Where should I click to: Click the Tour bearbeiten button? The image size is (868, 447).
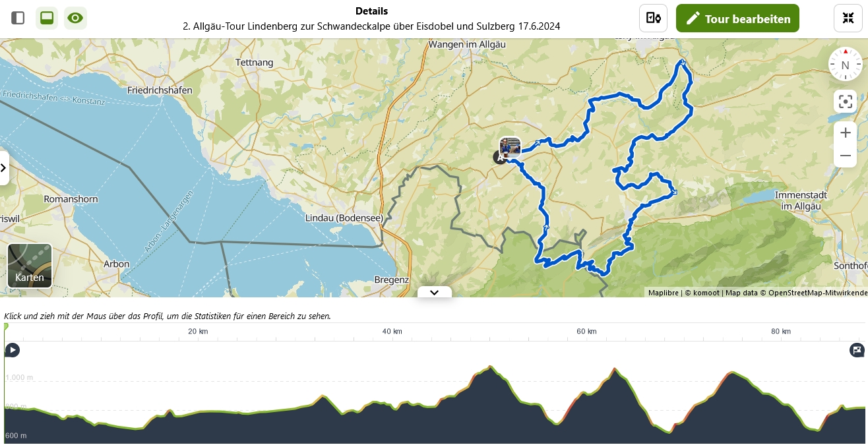(737, 18)
